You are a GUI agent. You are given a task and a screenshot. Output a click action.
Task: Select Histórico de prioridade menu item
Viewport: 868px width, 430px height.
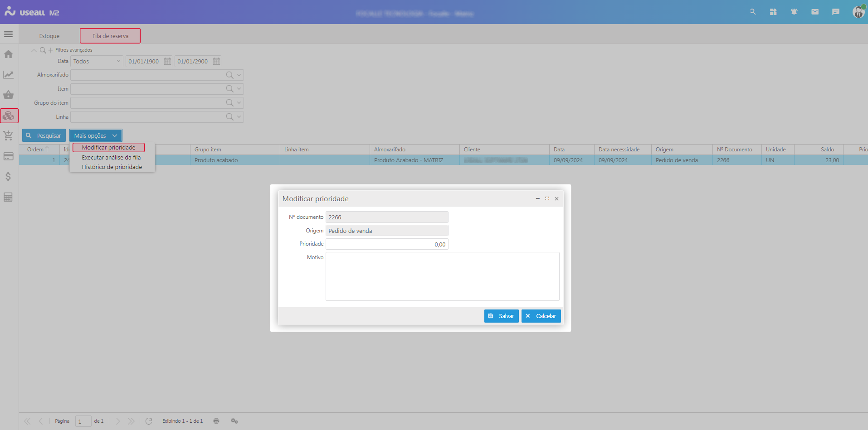pos(112,167)
